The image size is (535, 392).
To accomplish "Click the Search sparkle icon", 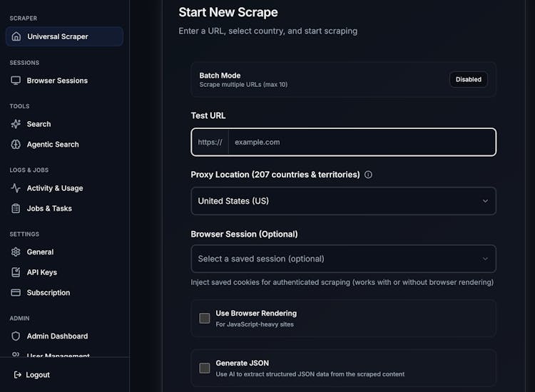I will [x=16, y=124].
